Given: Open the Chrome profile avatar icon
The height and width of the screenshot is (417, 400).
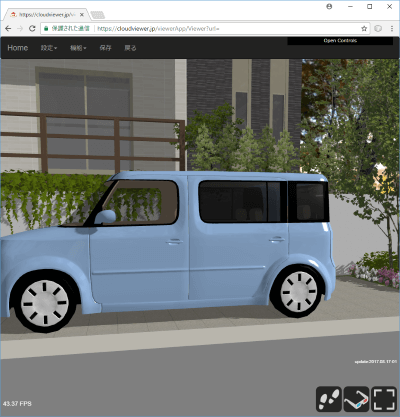Looking at the screenshot, I should click(329, 7).
